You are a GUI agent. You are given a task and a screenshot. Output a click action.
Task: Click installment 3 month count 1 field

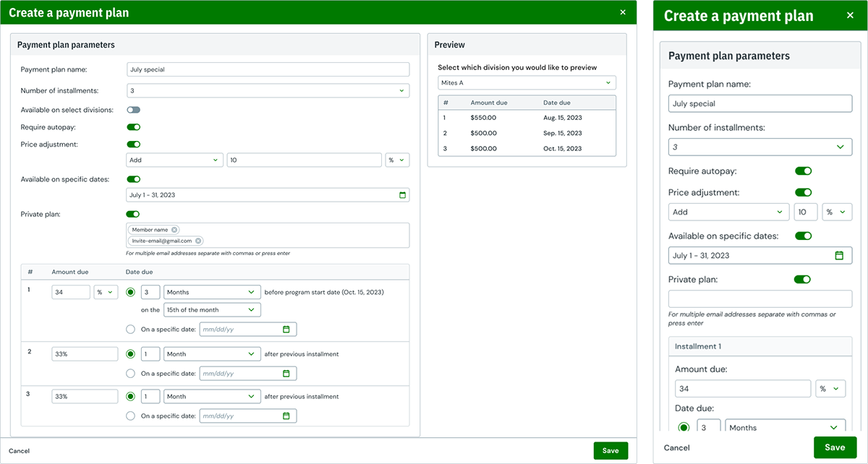tap(150, 397)
